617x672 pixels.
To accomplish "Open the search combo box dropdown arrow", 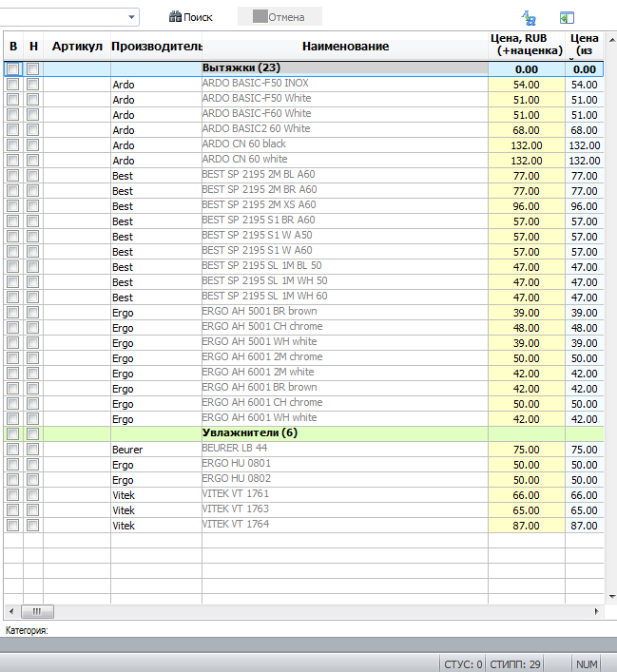I will coord(131,17).
